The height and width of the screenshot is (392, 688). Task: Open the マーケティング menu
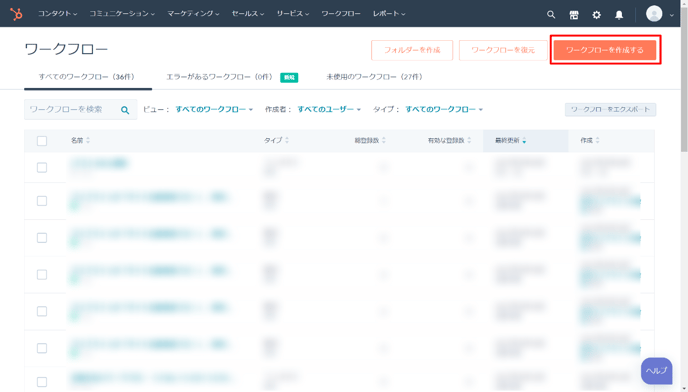[193, 14]
